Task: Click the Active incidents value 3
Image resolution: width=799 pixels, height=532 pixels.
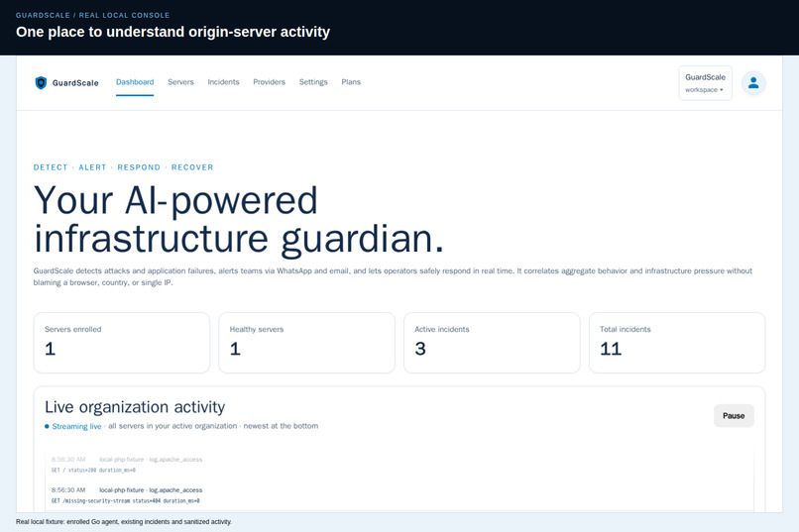Action: pyautogui.click(x=420, y=349)
